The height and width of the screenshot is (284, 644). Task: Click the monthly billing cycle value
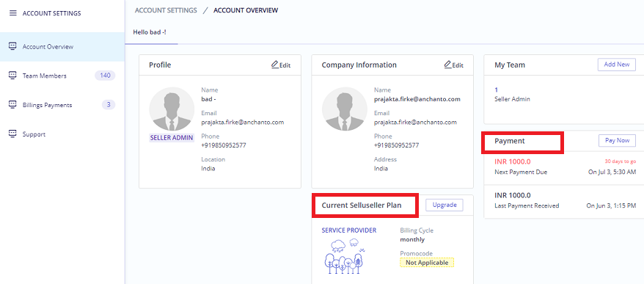click(x=412, y=240)
